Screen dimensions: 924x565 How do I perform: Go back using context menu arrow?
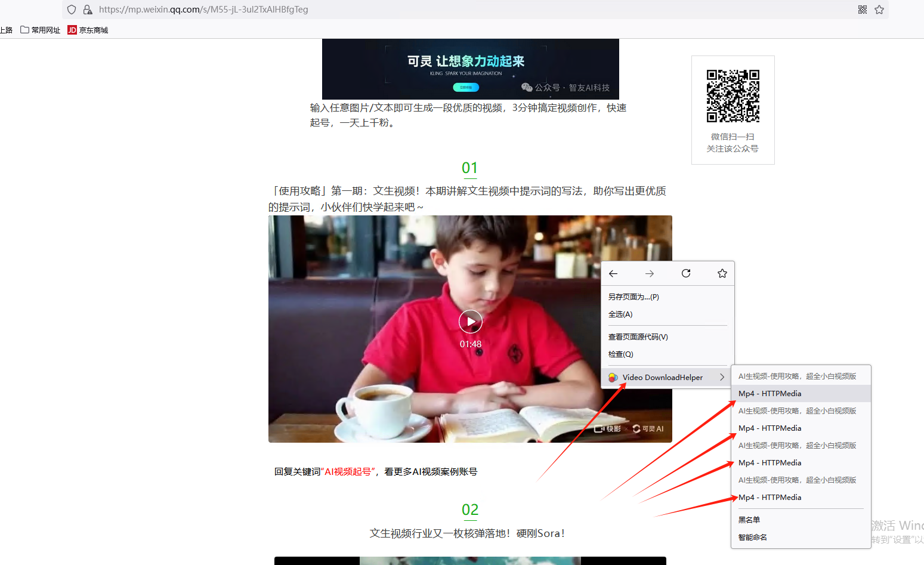click(613, 273)
